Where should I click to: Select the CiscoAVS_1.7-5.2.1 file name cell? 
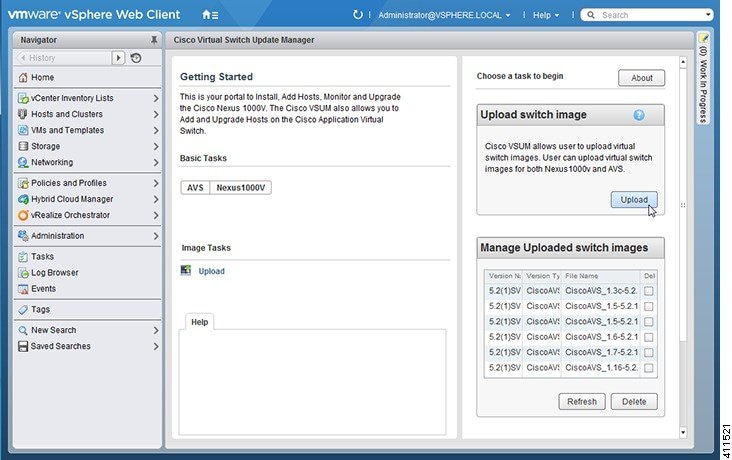pyautogui.click(x=601, y=353)
